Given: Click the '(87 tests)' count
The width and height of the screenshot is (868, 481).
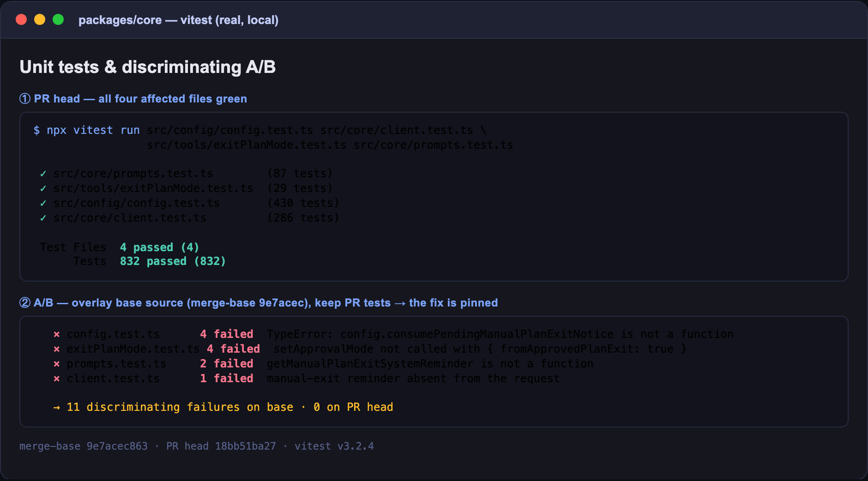Looking at the screenshot, I should tap(300, 174).
